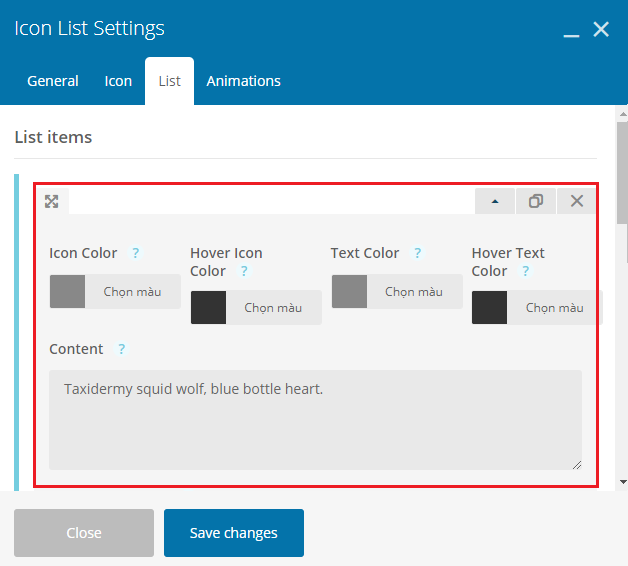Image resolution: width=628 pixels, height=566 pixels.
Task: Click the drag-move handle icon of list item
Action: coord(52,201)
